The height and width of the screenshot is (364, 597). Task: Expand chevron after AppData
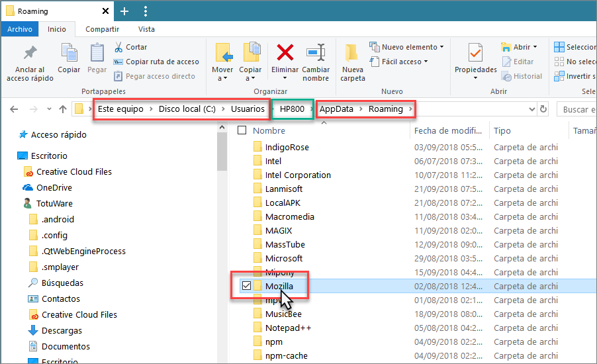(x=361, y=109)
